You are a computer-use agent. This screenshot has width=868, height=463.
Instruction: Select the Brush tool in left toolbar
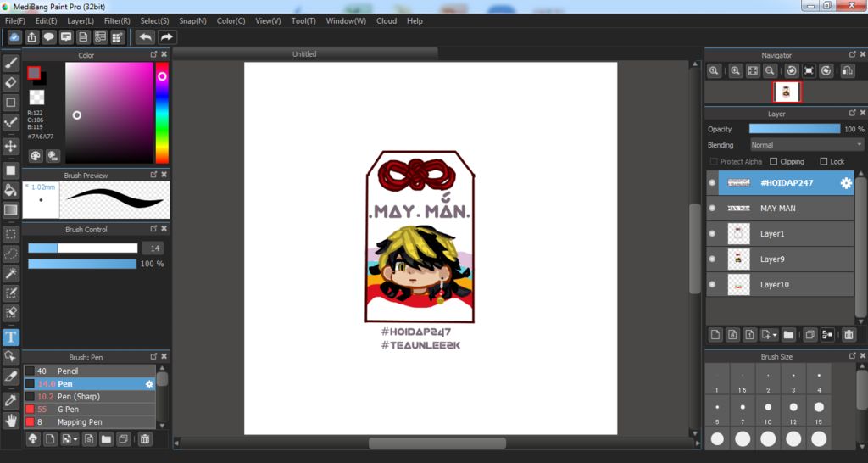pyautogui.click(x=10, y=63)
